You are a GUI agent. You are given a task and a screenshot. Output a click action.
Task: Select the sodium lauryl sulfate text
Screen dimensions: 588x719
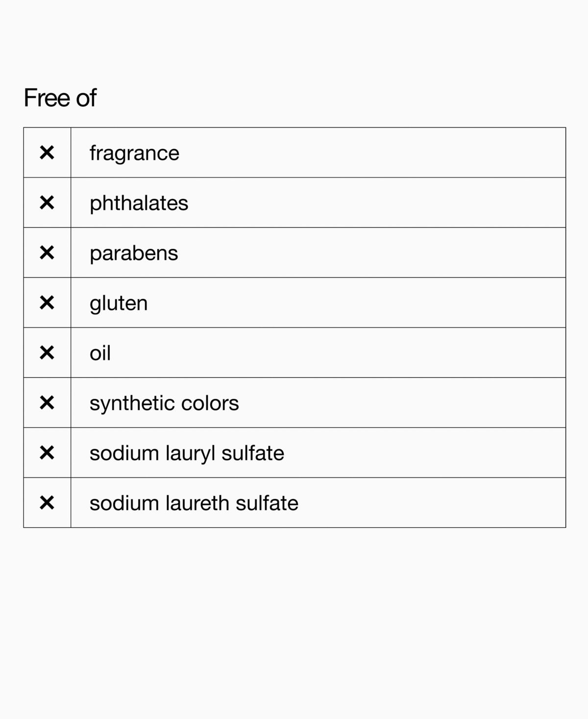click(187, 453)
